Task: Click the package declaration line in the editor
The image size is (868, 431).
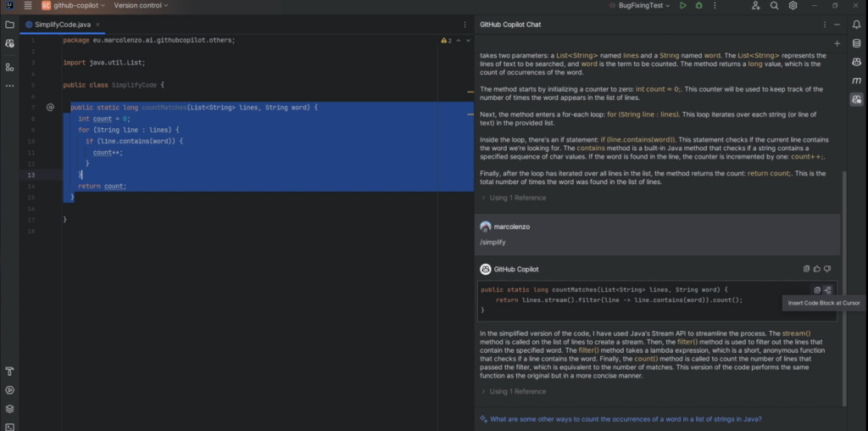Action: click(149, 41)
